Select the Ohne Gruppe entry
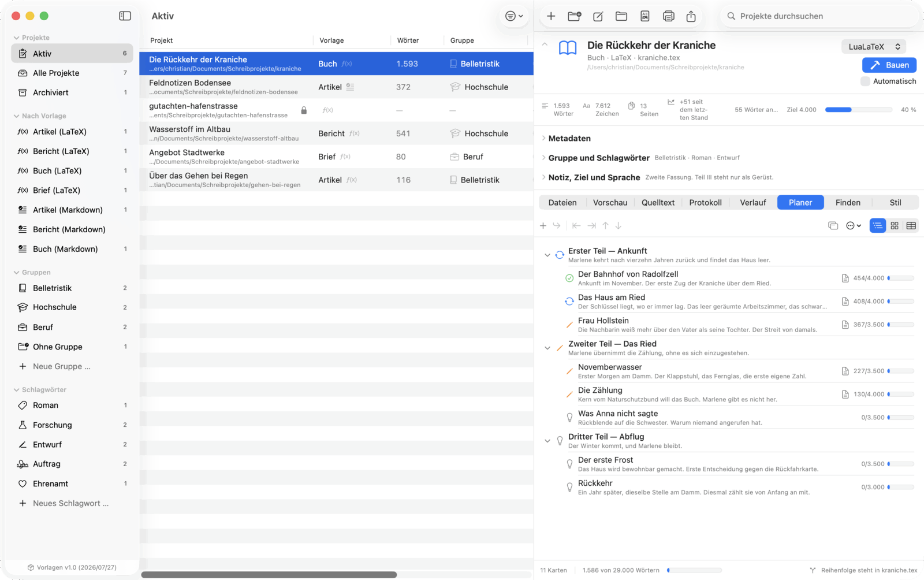 coord(72,347)
